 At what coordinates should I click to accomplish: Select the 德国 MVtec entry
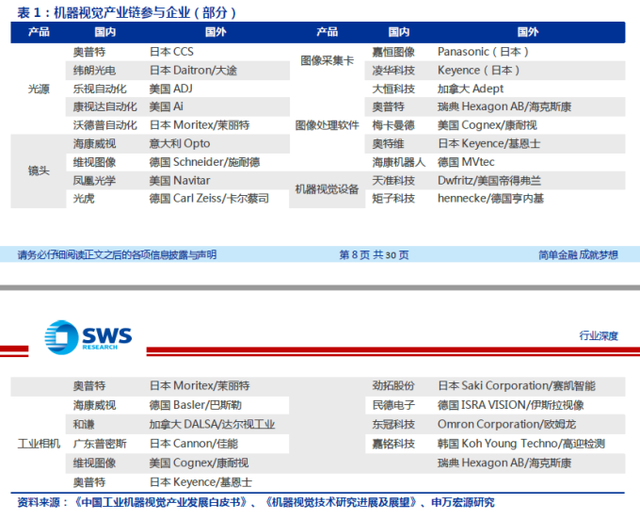coord(473,162)
